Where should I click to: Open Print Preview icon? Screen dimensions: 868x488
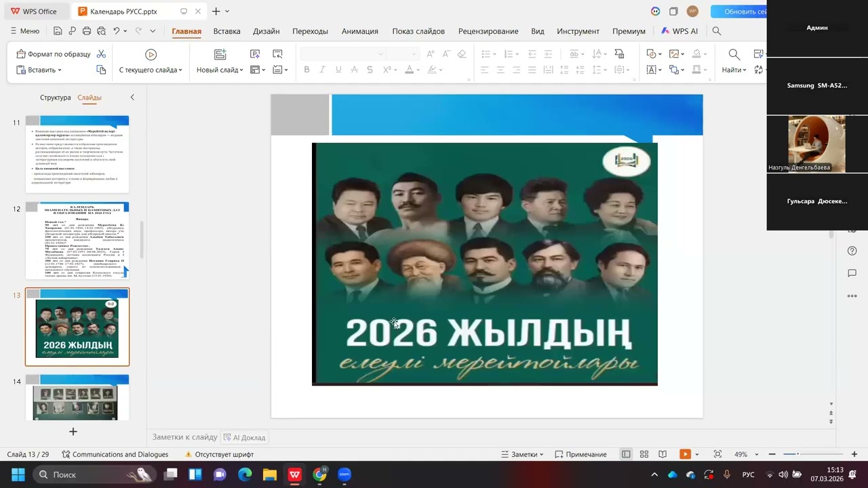(x=101, y=31)
